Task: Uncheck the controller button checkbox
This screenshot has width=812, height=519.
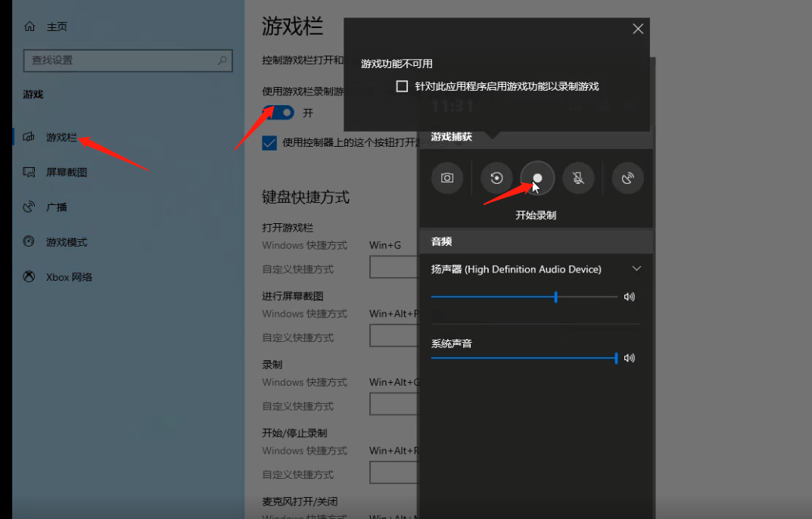Action: click(269, 142)
